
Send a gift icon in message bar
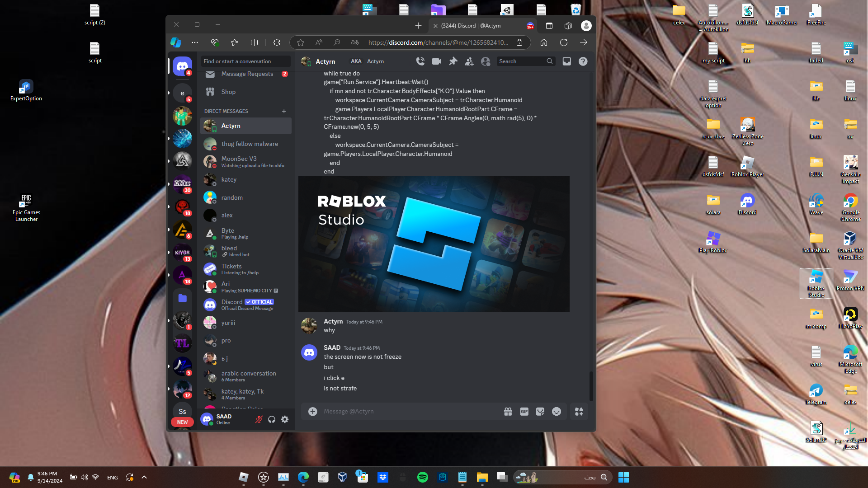click(508, 412)
